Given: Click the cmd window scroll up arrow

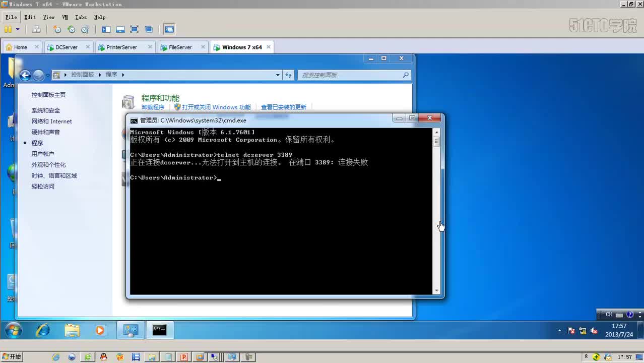Looking at the screenshot, I should pyautogui.click(x=437, y=132).
